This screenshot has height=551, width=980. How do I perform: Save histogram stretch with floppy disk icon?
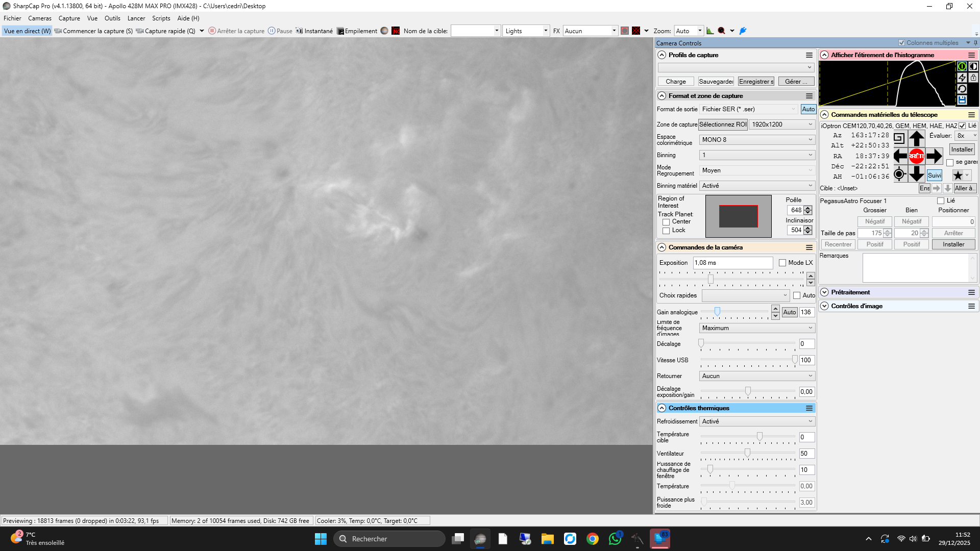962,100
